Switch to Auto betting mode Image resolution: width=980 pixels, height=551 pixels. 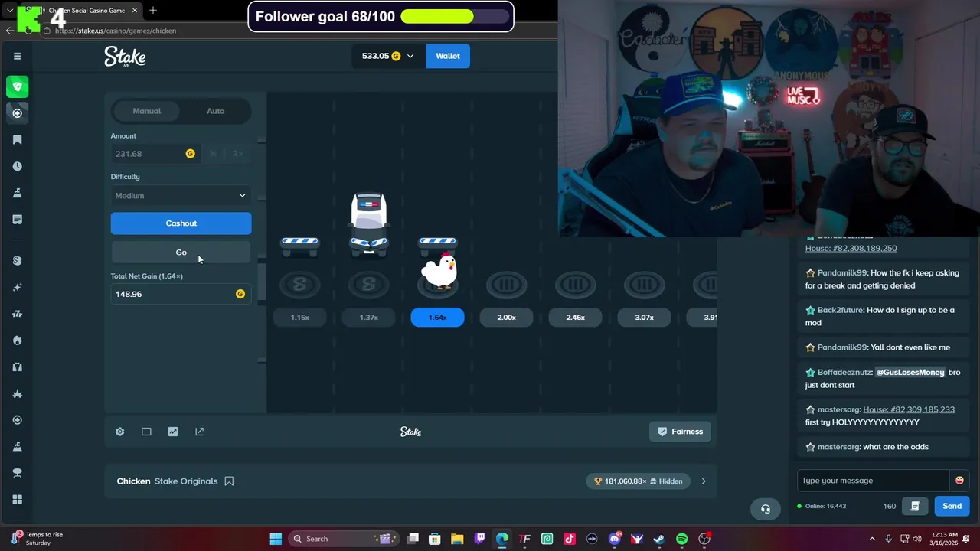[215, 111]
